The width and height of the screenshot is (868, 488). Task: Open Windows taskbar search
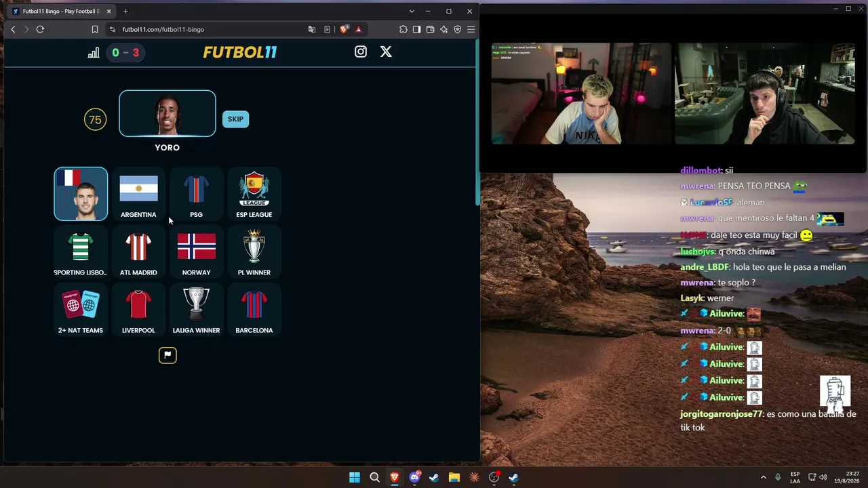click(374, 477)
